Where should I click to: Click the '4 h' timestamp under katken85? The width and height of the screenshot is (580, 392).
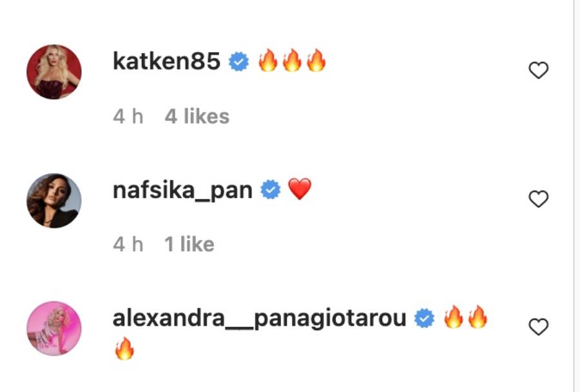pyautogui.click(x=128, y=117)
